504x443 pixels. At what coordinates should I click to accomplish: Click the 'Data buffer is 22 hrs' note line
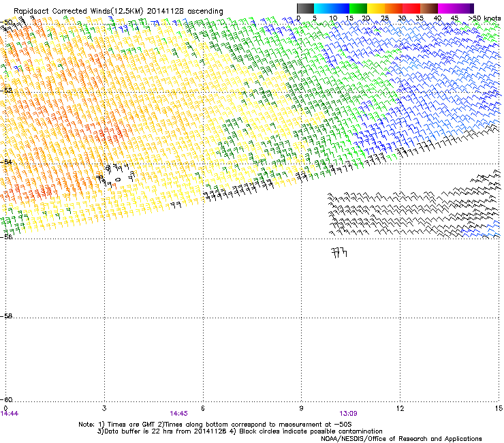pyautogui.click(x=240, y=431)
